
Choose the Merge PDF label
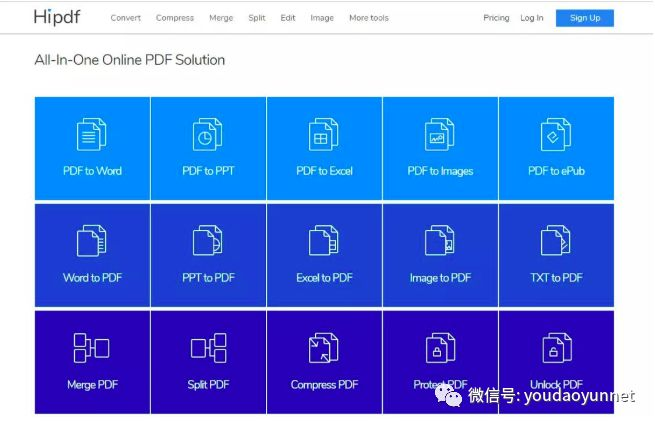click(x=92, y=385)
